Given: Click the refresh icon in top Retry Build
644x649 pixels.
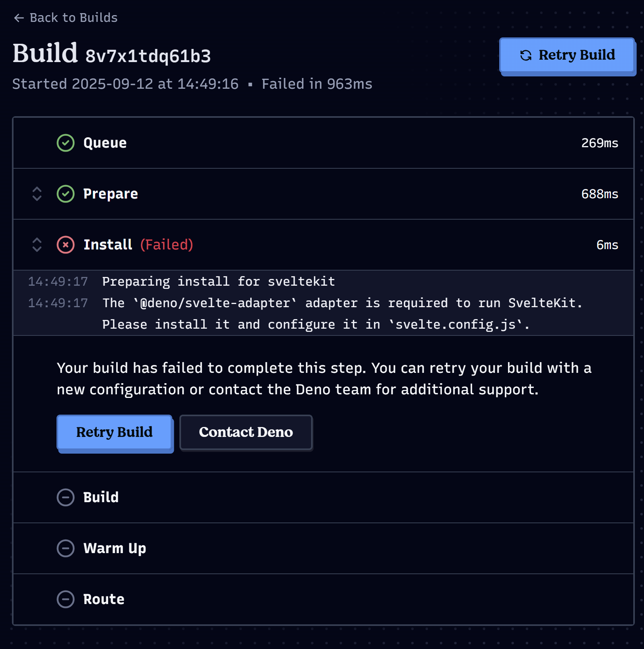Looking at the screenshot, I should pyautogui.click(x=526, y=55).
